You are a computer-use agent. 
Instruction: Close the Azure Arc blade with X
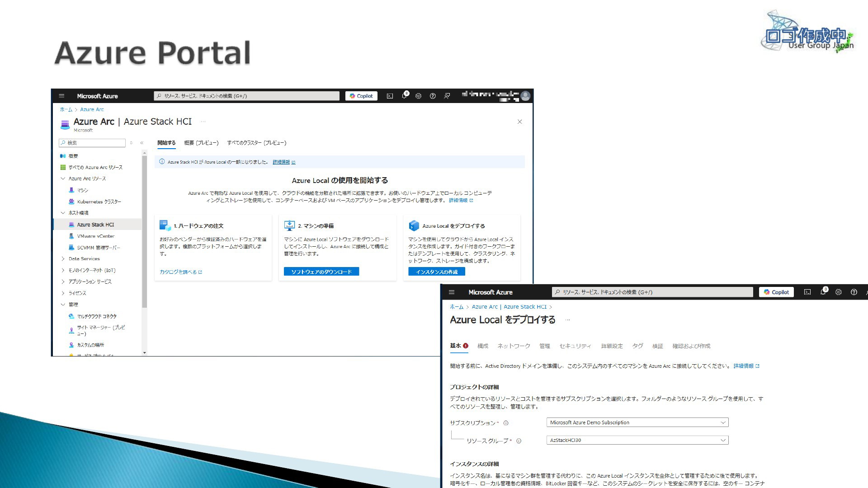pyautogui.click(x=520, y=122)
